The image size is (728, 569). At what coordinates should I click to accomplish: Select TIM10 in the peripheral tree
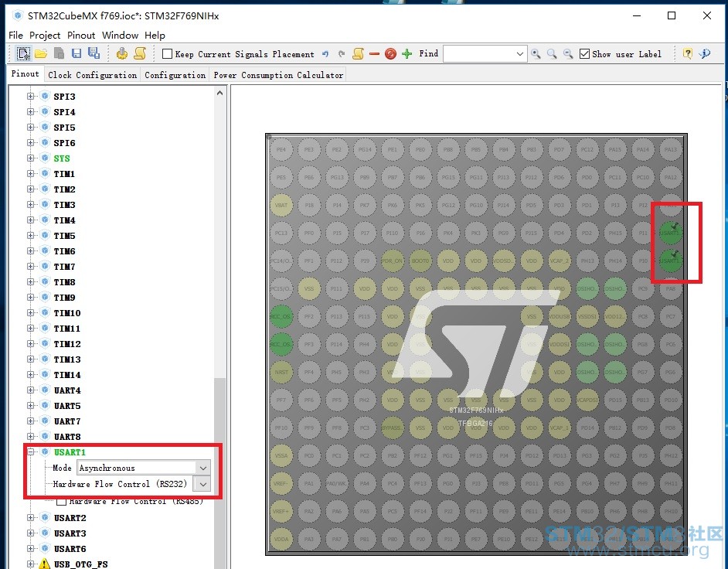coord(67,313)
